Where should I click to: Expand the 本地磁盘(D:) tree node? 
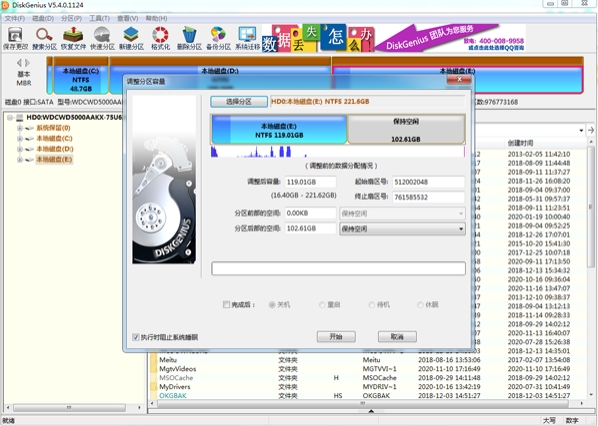[x=19, y=149]
